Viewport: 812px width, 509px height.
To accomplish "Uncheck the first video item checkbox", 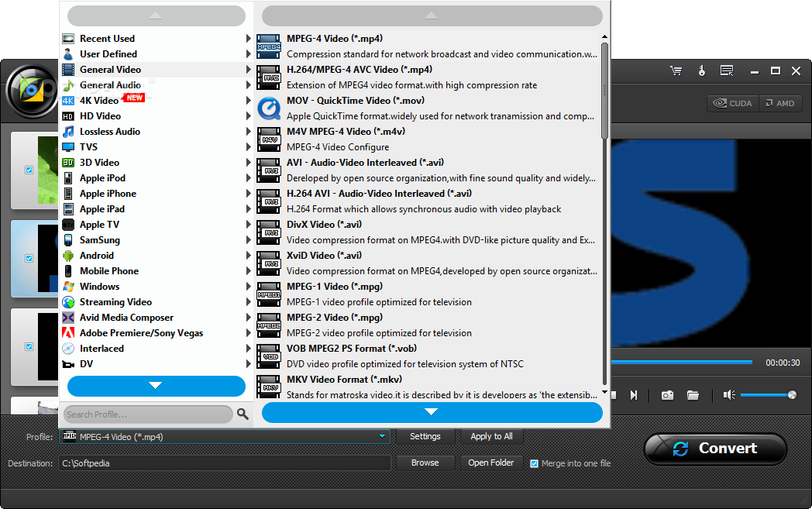I will pyautogui.click(x=29, y=170).
